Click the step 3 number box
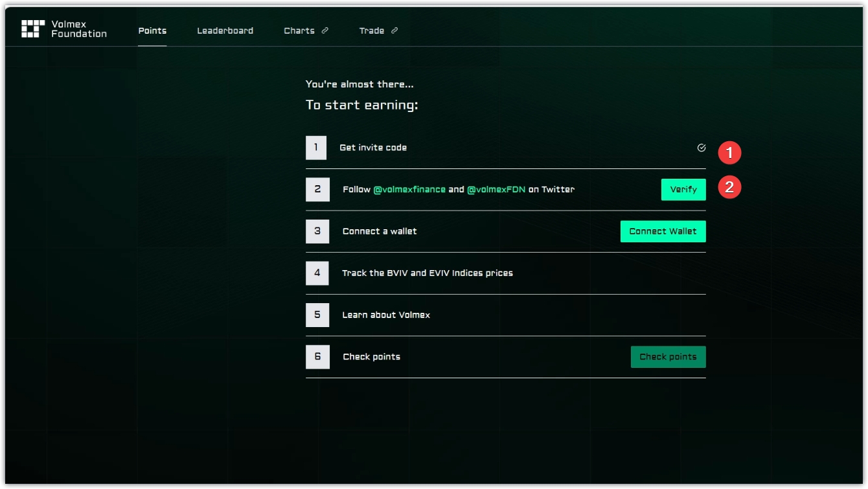 pos(317,231)
